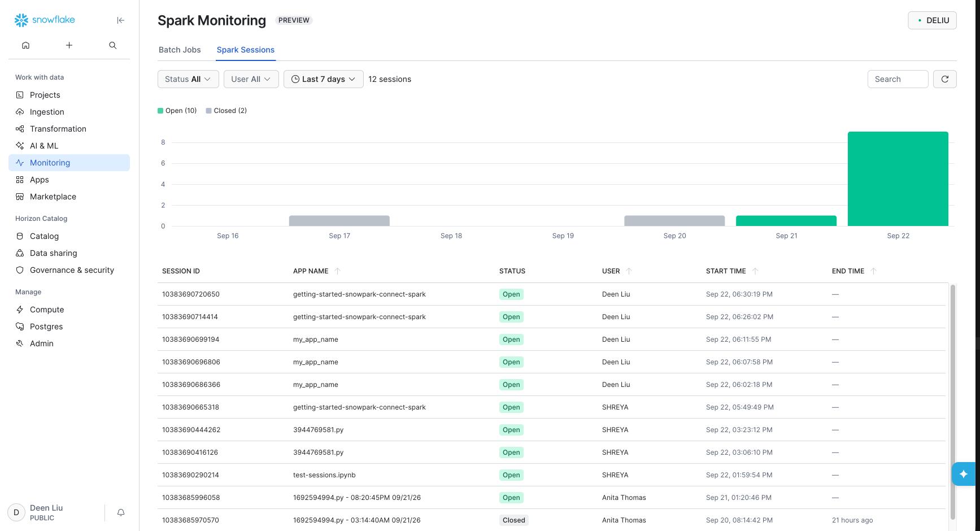Click the gray Sep 17 chart bar
The width and height of the screenshot is (980, 531).
(x=339, y=221)
